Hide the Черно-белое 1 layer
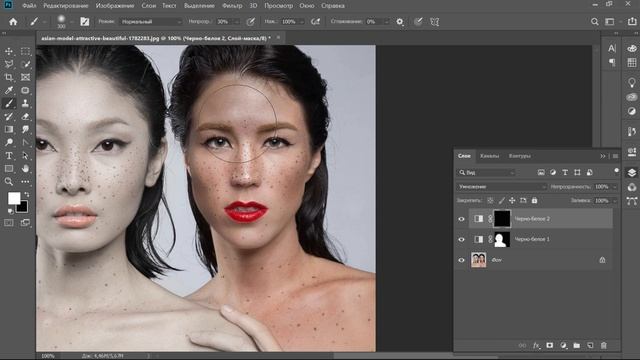640x360 pixels. [x=462, y=240]
